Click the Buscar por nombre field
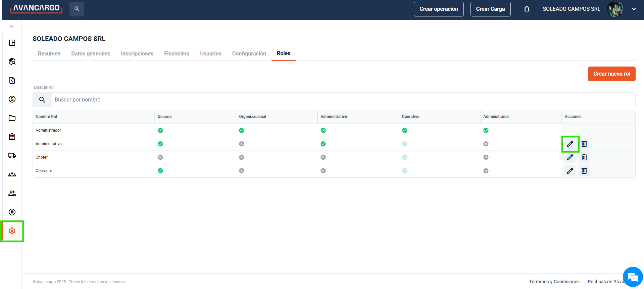 [342, 100]
